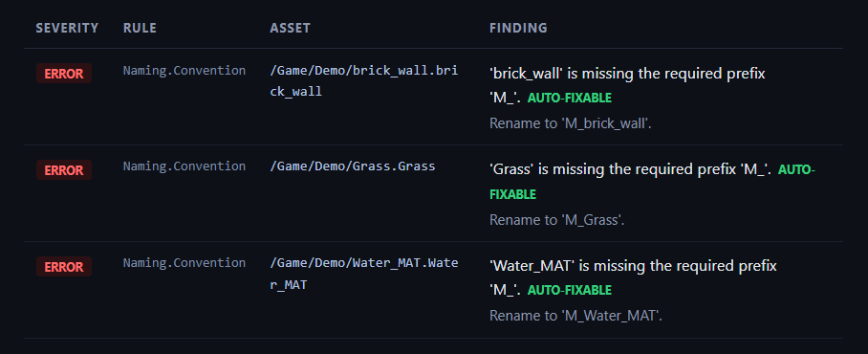
Task: Click the 'Rename to M_Grass' suggestion
Action: coord(557,220)
